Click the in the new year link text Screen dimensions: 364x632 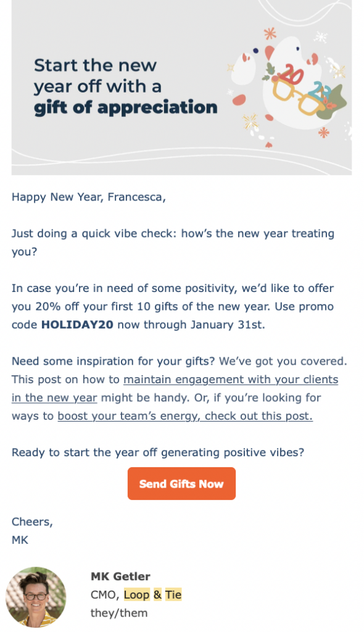(54, 398)
